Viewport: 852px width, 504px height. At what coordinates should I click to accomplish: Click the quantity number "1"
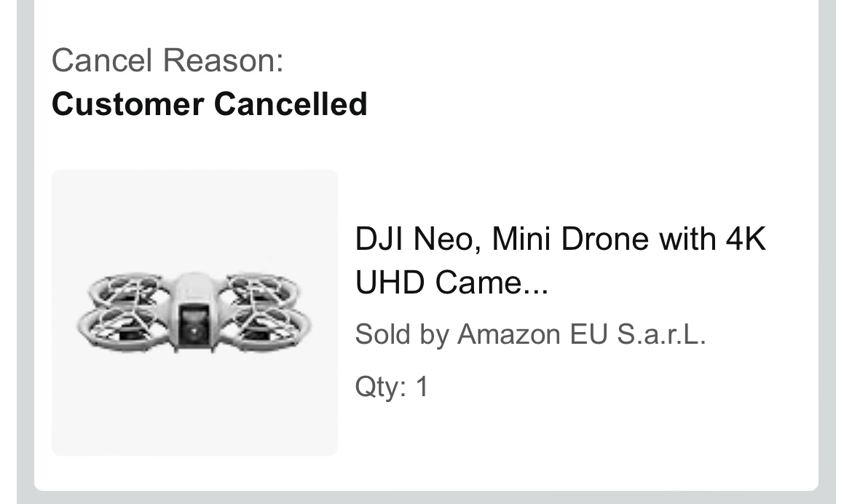[422, 387]
